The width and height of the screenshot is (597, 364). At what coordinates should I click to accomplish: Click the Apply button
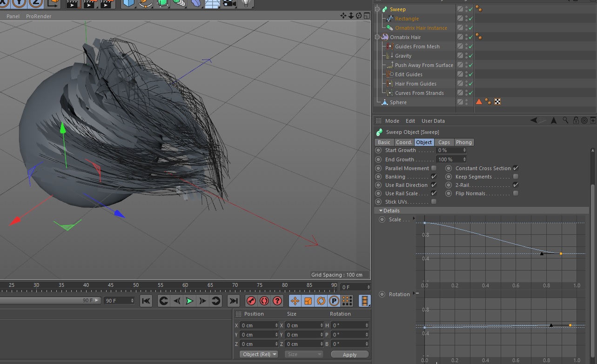tap(349, 354)
